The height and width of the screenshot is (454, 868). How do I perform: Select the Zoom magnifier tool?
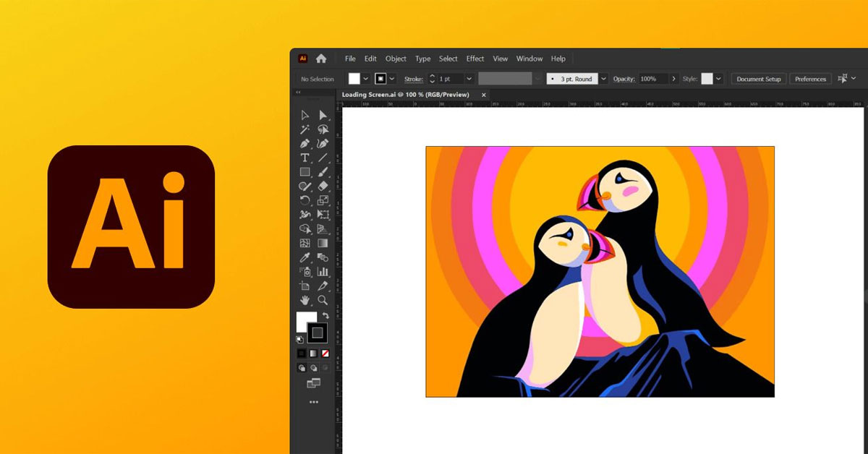[323, 300]
